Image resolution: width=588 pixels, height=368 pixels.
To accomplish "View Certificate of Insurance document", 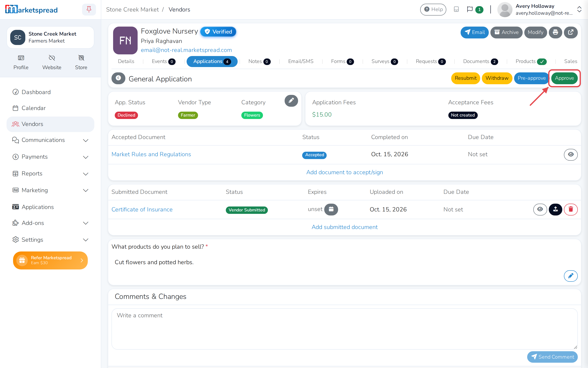I will coord(540,209).
